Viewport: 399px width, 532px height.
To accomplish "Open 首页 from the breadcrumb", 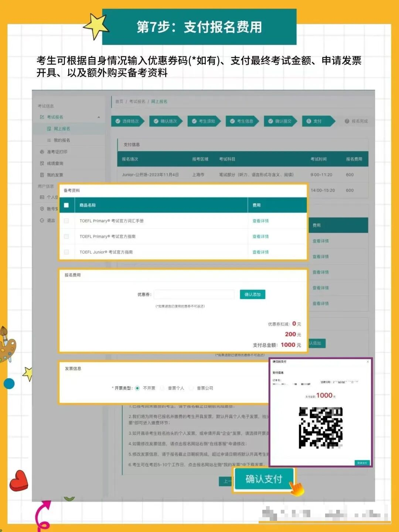I will tap(119, 101).
